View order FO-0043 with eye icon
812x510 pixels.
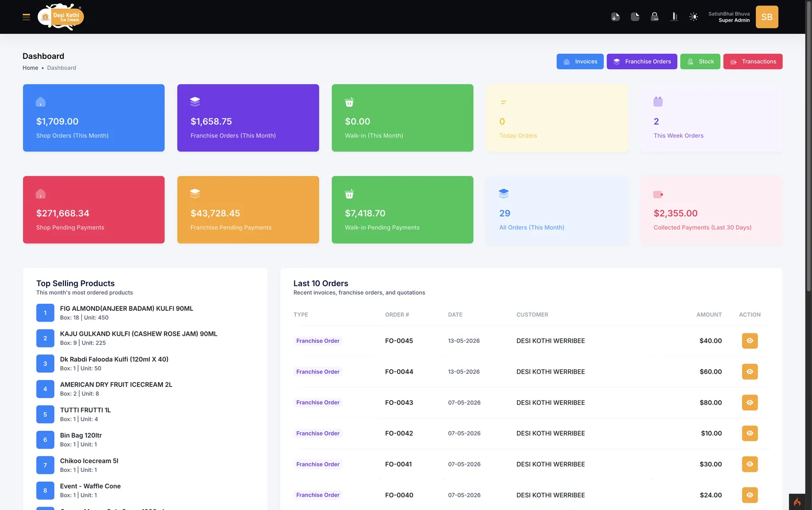click(750, 403)
